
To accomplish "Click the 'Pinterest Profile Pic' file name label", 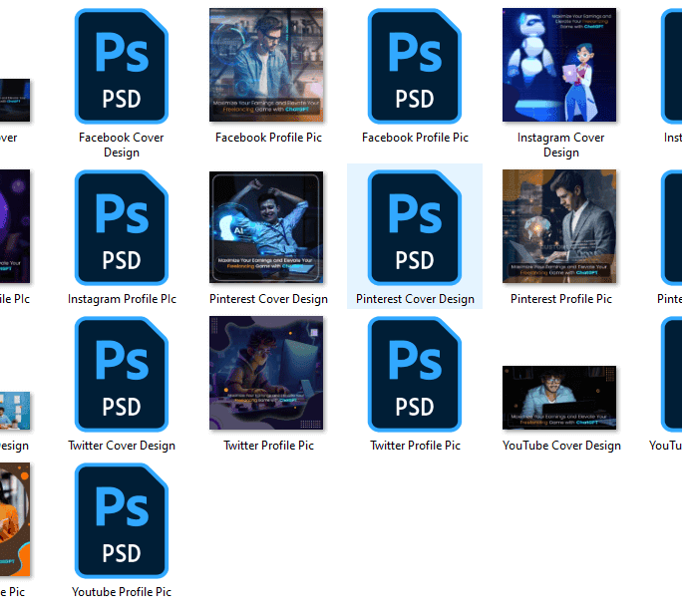I will (561, 299).
